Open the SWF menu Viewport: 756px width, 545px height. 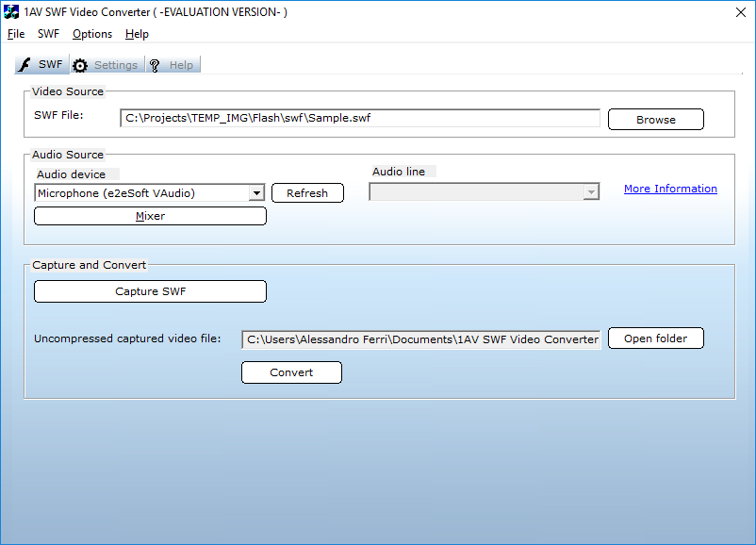48,34
